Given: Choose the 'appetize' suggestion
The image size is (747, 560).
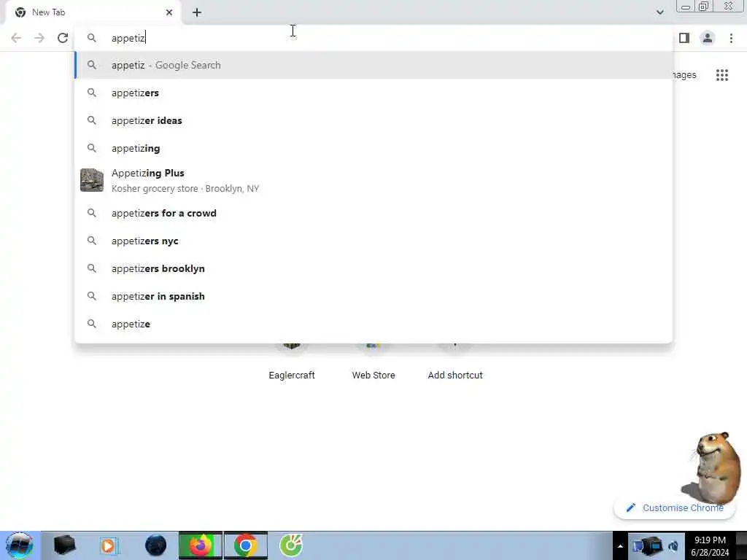Looking at the screenshot, I should (373, 324).
